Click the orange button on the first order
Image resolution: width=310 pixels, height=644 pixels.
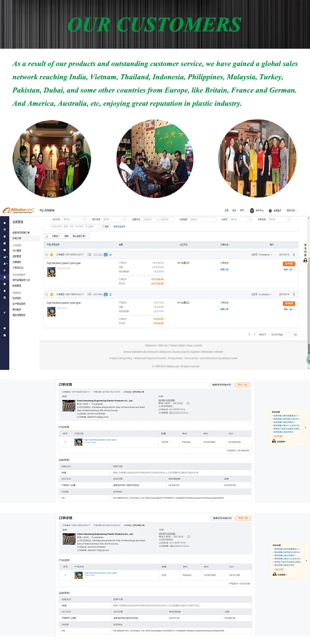289,263
